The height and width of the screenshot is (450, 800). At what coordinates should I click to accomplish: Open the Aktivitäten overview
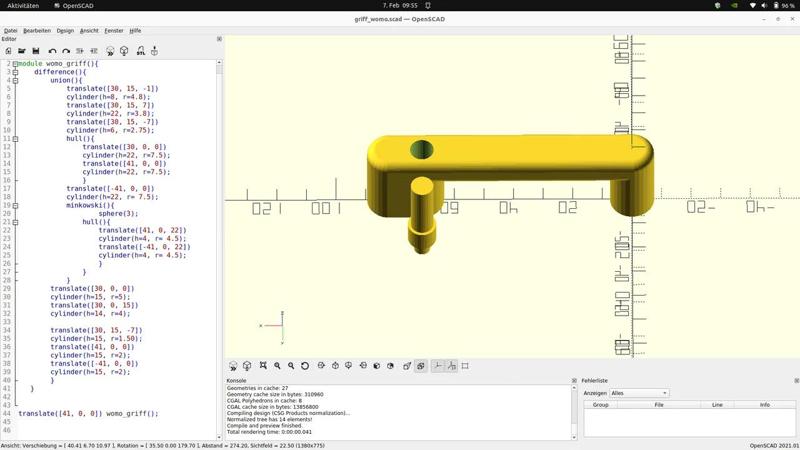pos(23,6)
